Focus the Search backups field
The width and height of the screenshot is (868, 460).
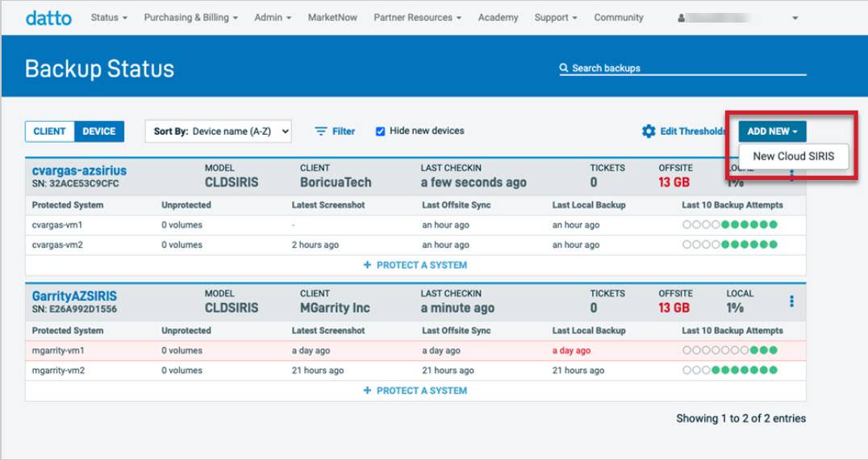pyautogui.click(x=686, y=69)
